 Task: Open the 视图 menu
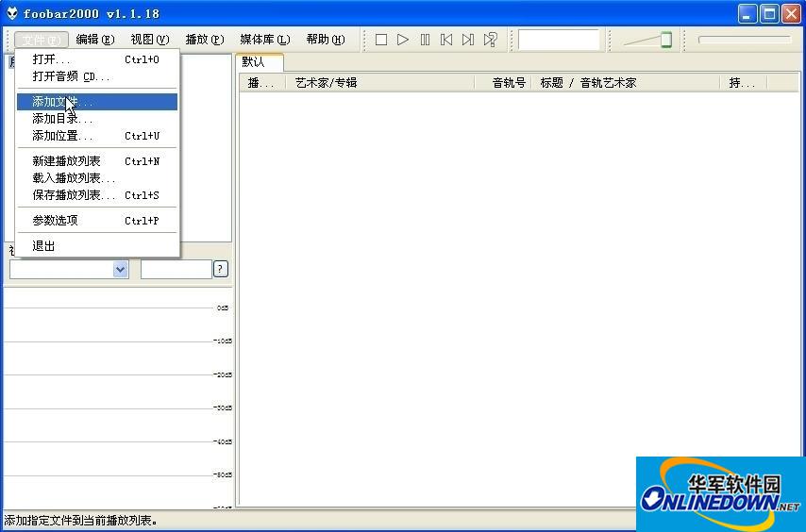[x=149, y=40]
